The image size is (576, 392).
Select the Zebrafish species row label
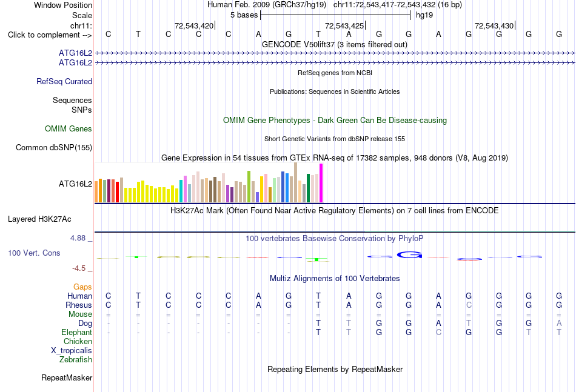(x=76, y=360)
